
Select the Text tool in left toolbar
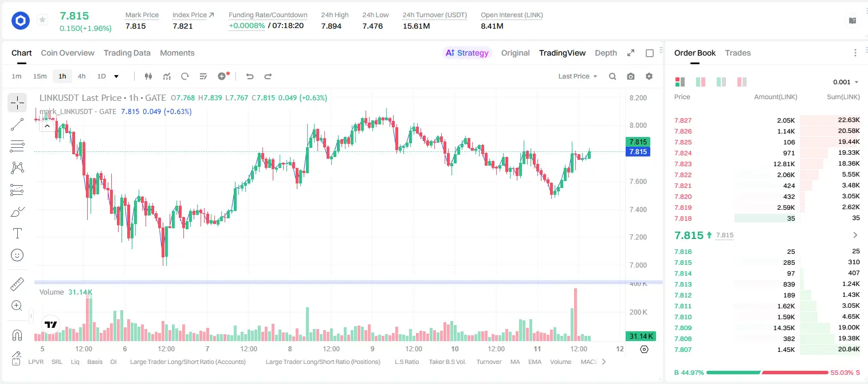(x=17, y=233)
